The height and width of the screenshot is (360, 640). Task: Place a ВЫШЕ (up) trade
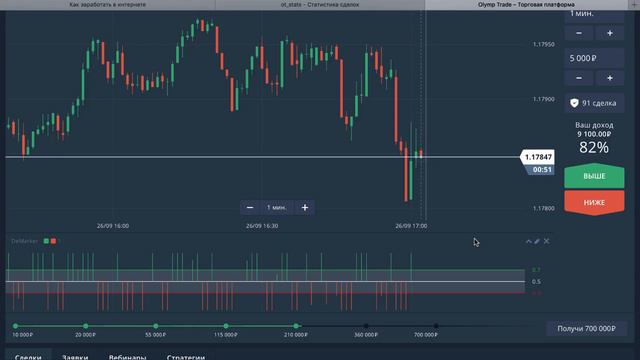coord(594,176)
